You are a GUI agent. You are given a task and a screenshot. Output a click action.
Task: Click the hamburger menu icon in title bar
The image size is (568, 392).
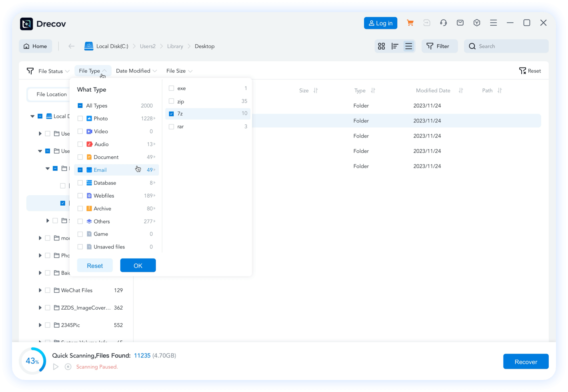point(493,23)
